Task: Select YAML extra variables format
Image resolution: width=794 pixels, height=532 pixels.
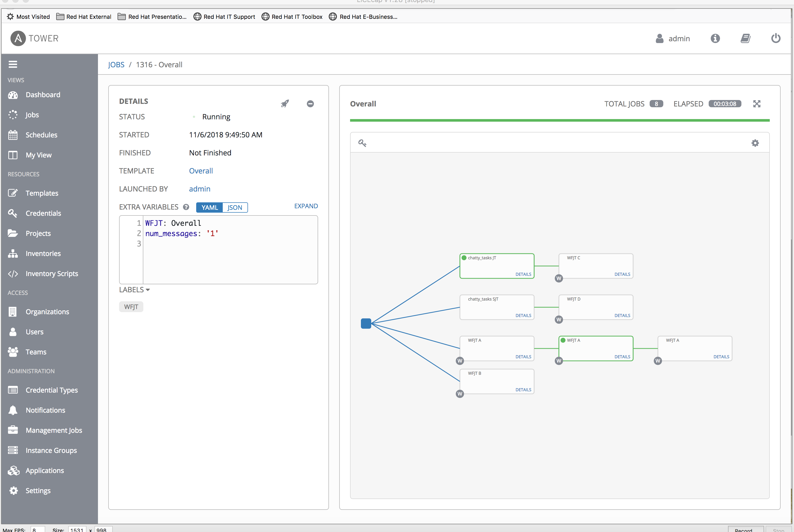Action: (209, 208)
